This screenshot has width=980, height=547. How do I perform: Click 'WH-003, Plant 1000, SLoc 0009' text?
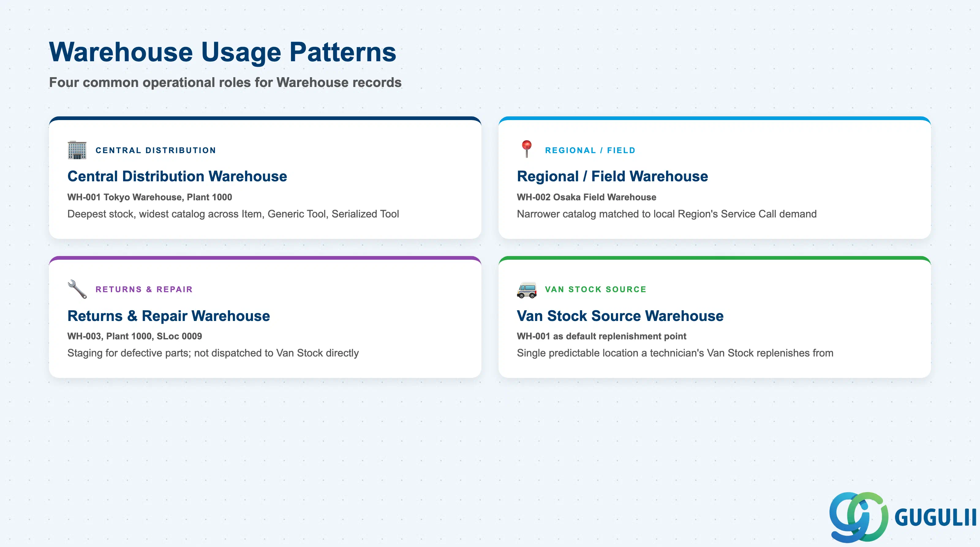[135, 336]
